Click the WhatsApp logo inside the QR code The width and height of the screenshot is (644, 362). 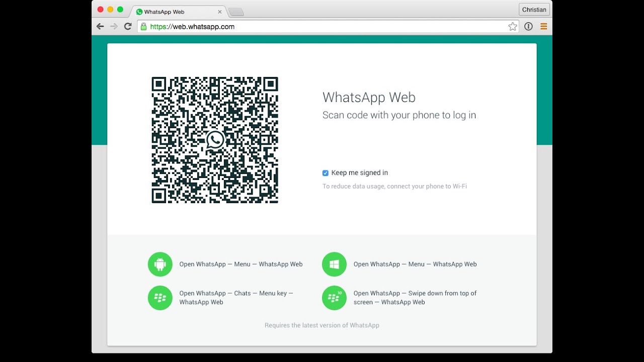coord(215,140)
